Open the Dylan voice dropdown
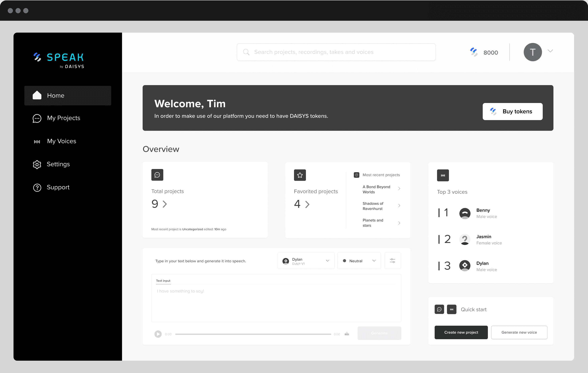This screenshot has width=588, height=373. 306,261
